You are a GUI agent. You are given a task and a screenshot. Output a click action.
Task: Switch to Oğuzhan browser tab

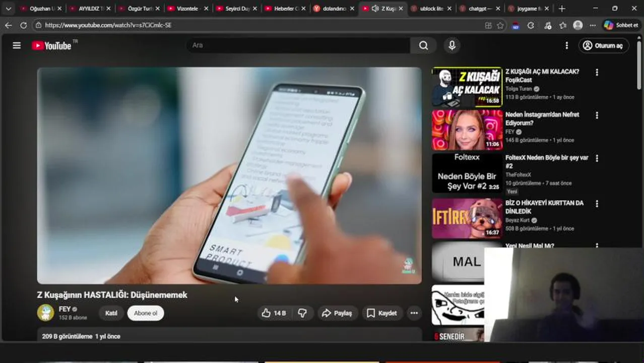[40, 9]
